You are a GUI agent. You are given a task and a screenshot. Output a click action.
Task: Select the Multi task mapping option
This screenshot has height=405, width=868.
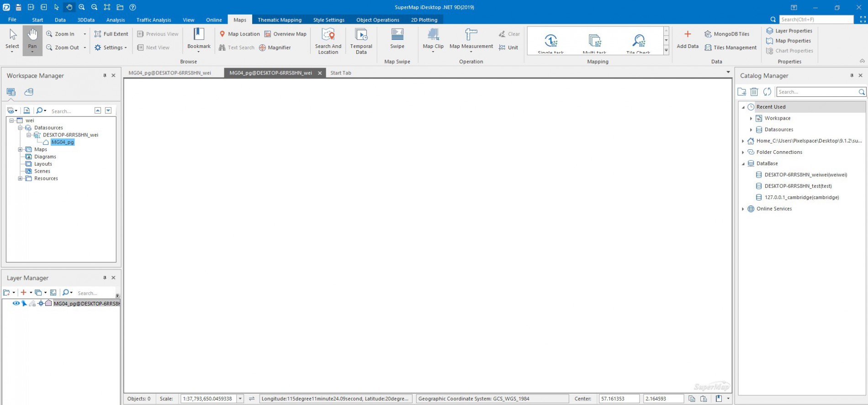(594, 43)
